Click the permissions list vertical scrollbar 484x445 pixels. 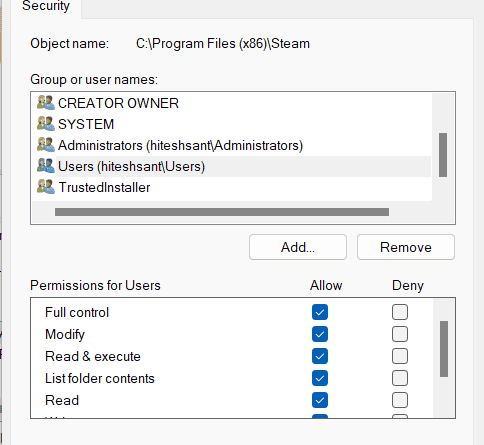(x=444, y=349)
